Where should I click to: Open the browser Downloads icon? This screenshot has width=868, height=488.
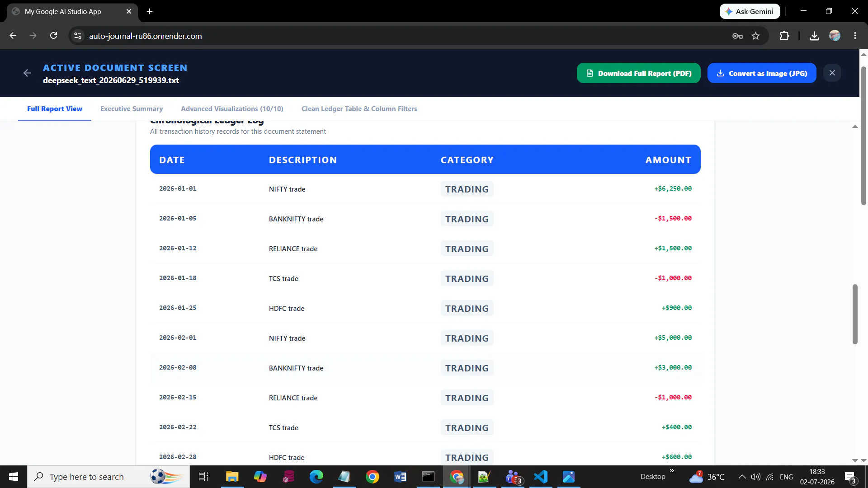pos(814,36)
